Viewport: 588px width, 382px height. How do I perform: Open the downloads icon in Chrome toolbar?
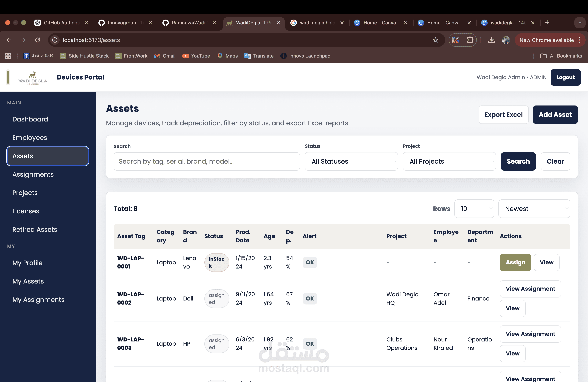coord(491,40)
